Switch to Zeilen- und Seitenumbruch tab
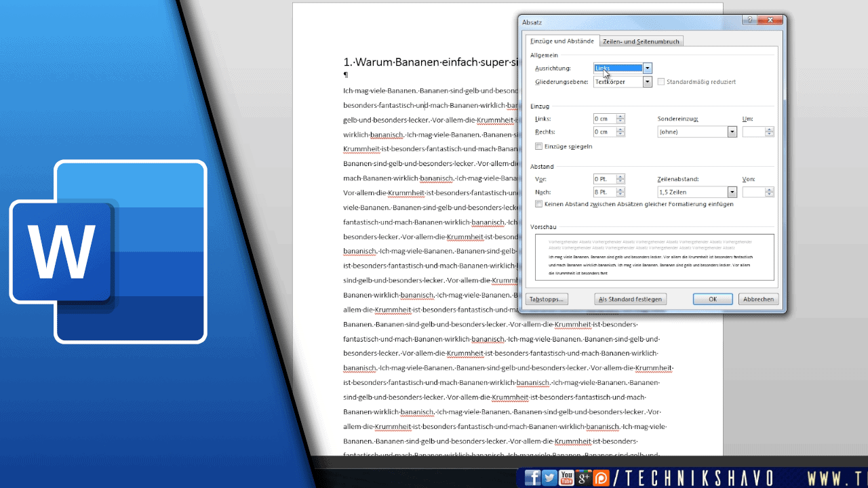 click(x=641, y=41)
